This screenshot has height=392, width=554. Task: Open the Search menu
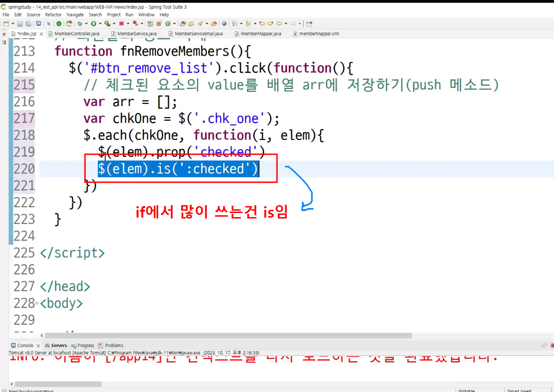[96, 15]
